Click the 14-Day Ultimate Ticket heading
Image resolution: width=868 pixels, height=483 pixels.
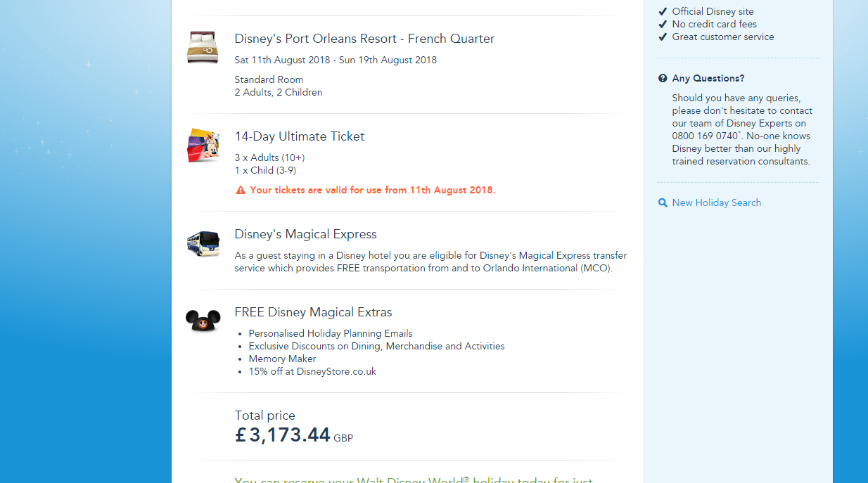click(x=300, y=136)
